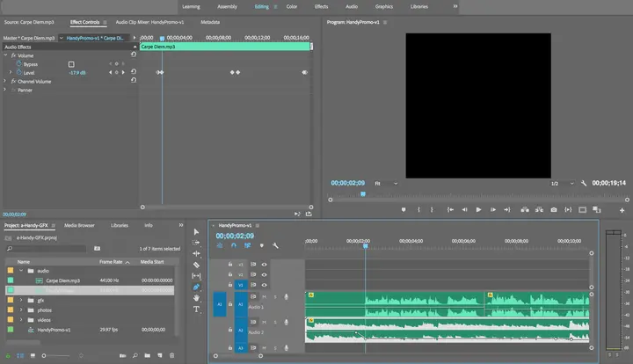Open the Graphics workspace

pos(384,6)
